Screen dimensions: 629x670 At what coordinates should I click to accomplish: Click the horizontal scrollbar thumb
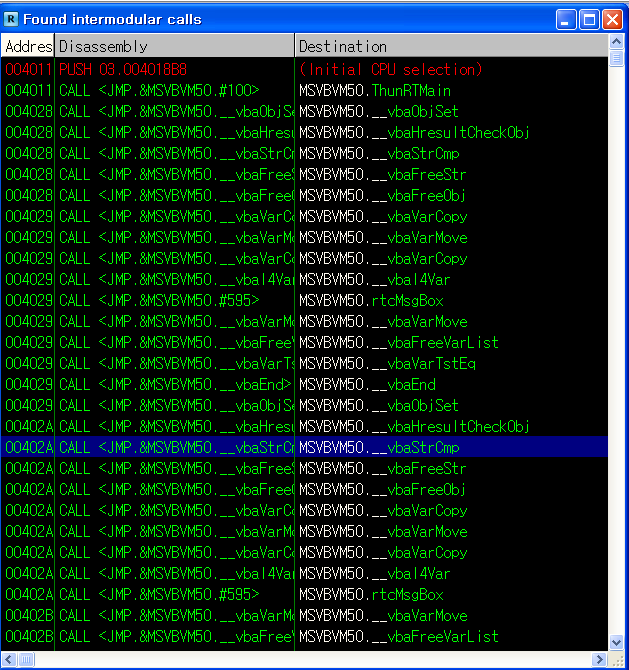pyautogui.click(x=26, y=659)
